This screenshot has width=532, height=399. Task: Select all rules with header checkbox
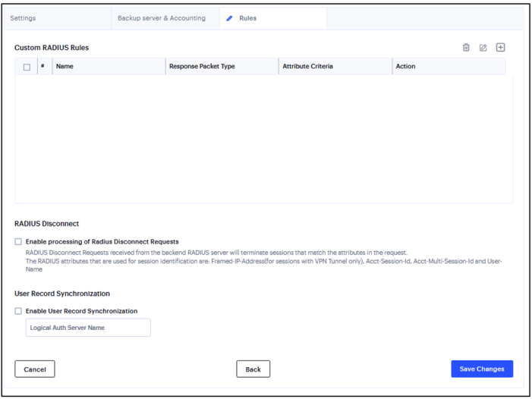(27, 68)
